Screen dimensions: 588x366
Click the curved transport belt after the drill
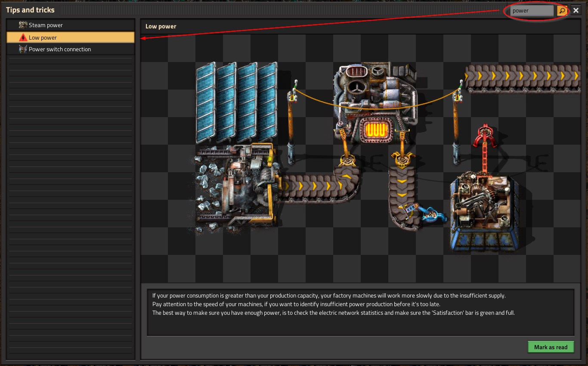point(321,186)
